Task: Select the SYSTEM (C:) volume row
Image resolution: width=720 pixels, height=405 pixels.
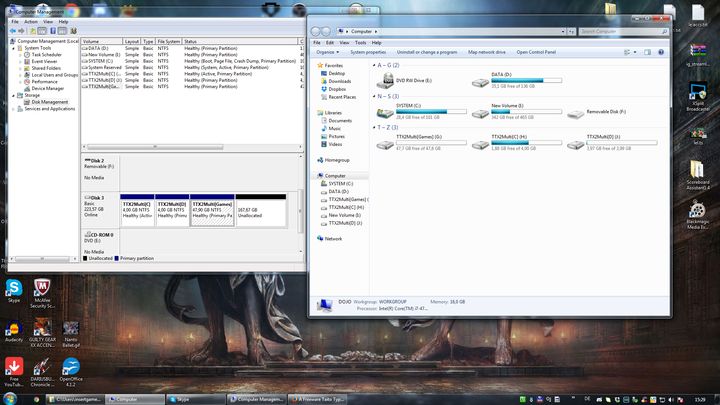Action: point(192,61)
